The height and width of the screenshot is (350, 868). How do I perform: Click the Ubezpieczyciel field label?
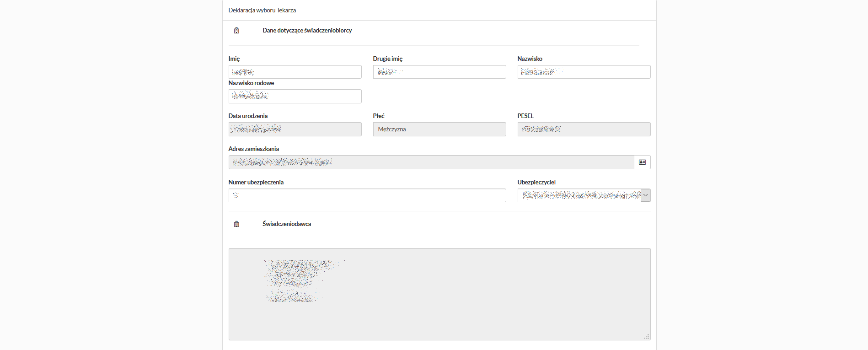tap(536, 182)
